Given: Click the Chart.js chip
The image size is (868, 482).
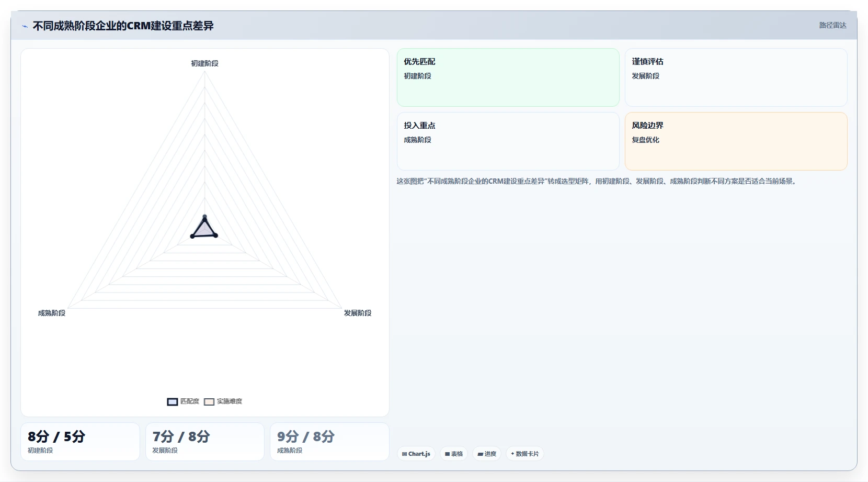Looking at the screenshot, I should click(416, 454).
